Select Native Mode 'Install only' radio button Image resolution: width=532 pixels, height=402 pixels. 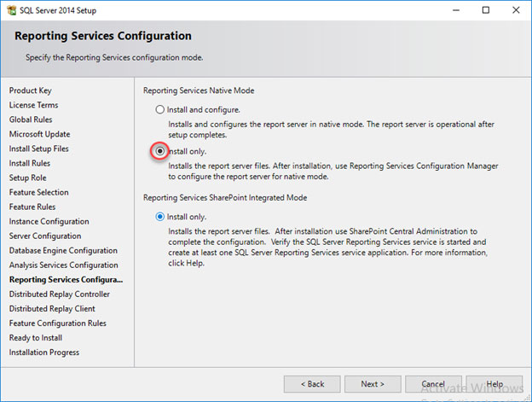(x=159, y=151)
